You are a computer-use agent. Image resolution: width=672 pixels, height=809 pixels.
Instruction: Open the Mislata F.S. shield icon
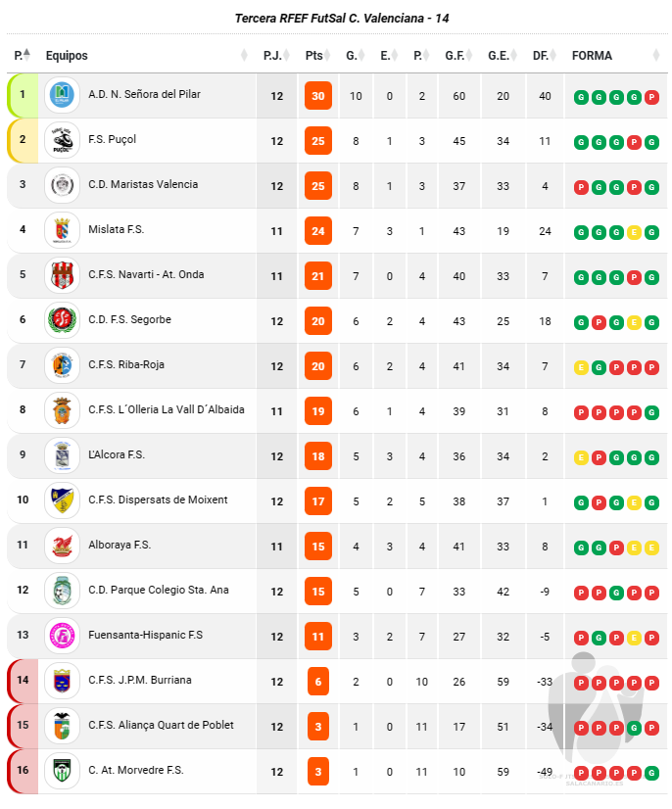point(62,230)
